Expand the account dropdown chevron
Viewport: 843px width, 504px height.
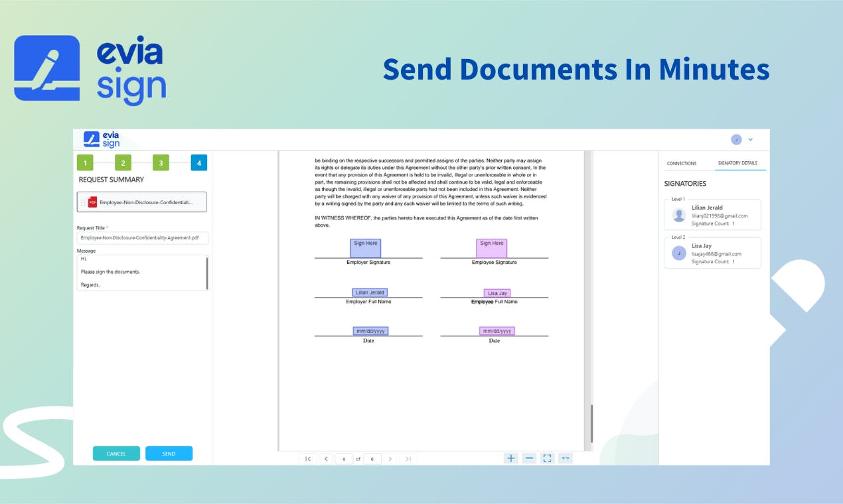(x=750, y=139)
